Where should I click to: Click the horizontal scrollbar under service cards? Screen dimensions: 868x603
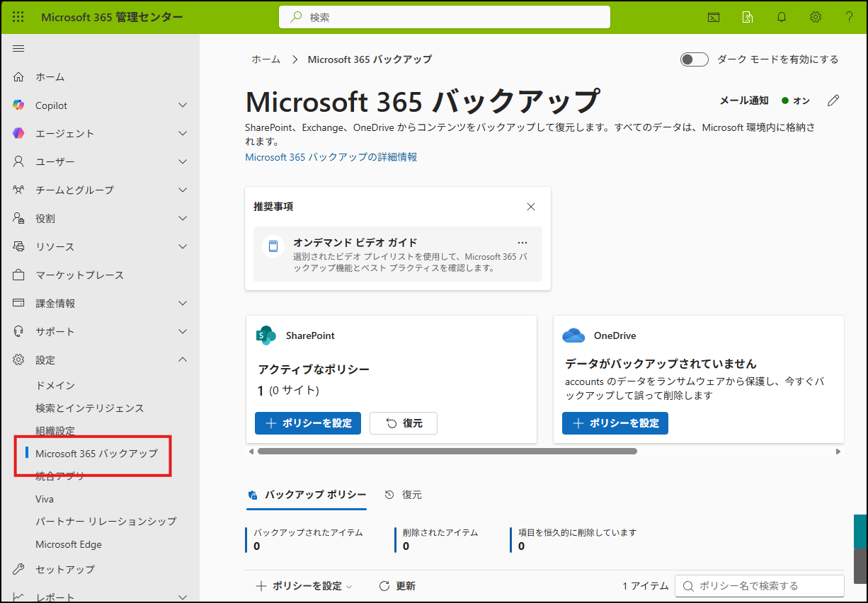447,451
